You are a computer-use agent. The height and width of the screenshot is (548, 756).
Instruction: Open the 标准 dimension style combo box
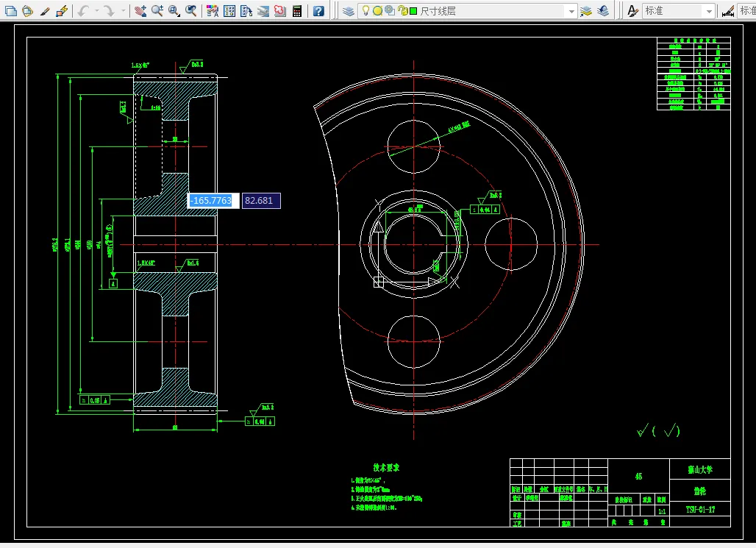click(747, 11)
